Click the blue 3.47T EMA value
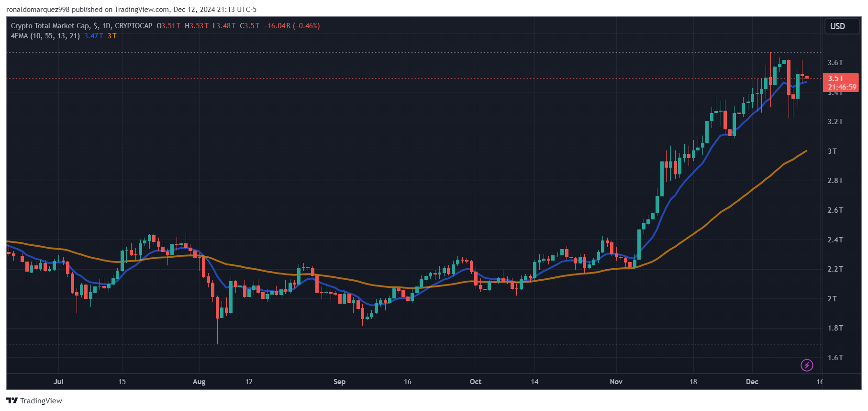 pyautogui.click(x=93, y=36)
